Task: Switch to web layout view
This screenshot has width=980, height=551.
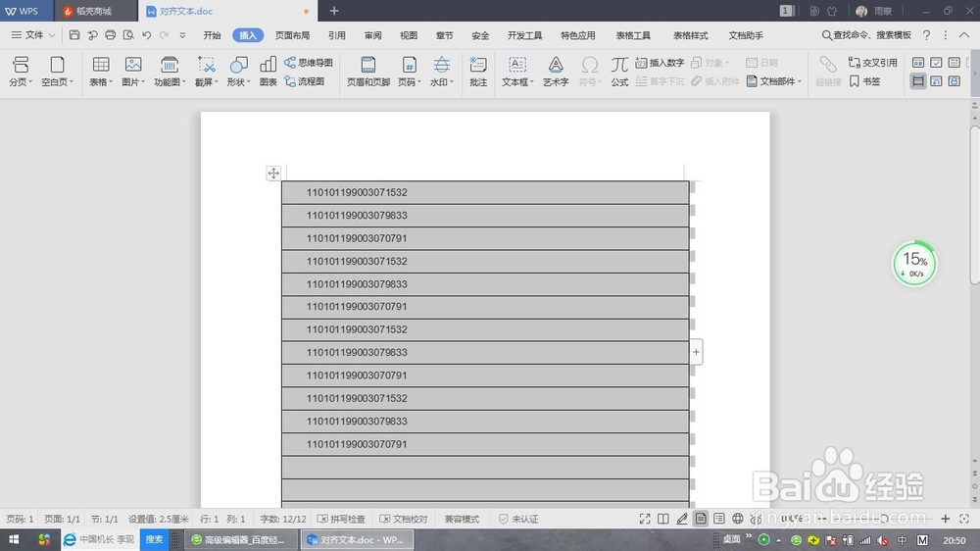Action: click(738, 519)
